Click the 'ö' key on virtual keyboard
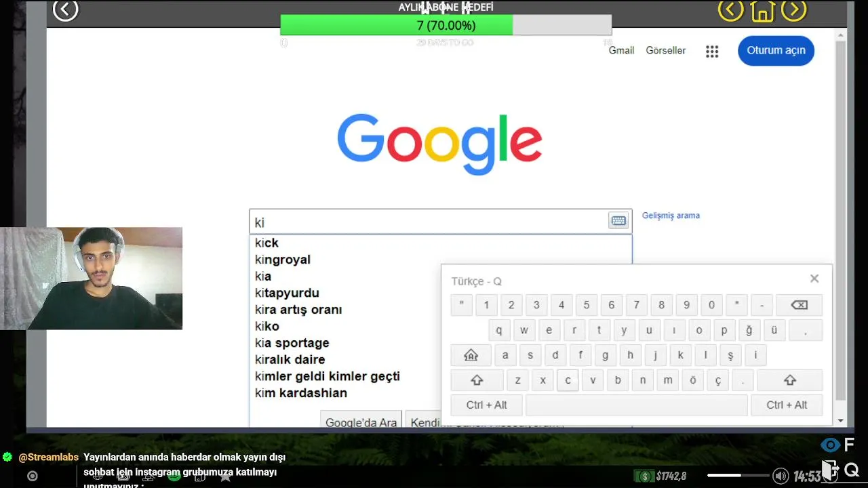 [693, 380]
